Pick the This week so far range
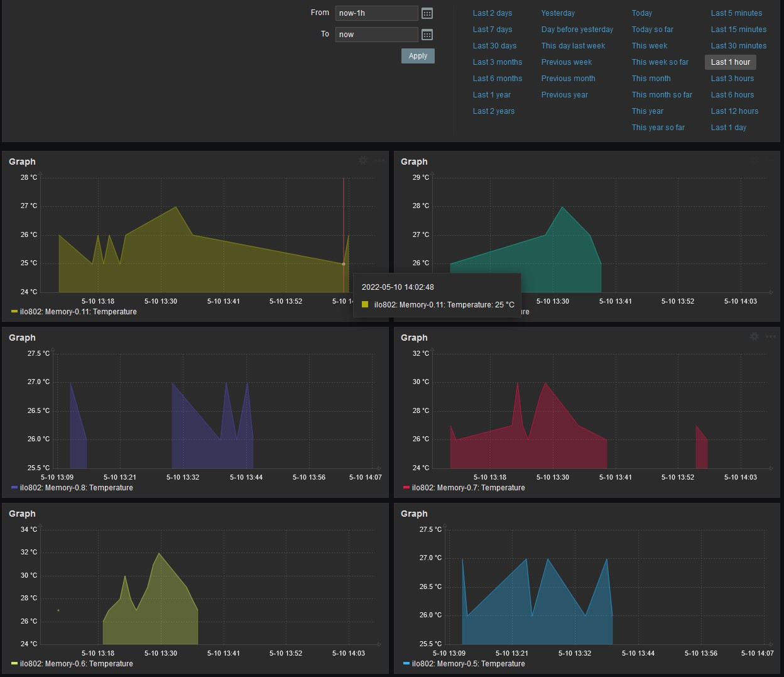Viewport: 784px width, 677px height. point(660,62)
